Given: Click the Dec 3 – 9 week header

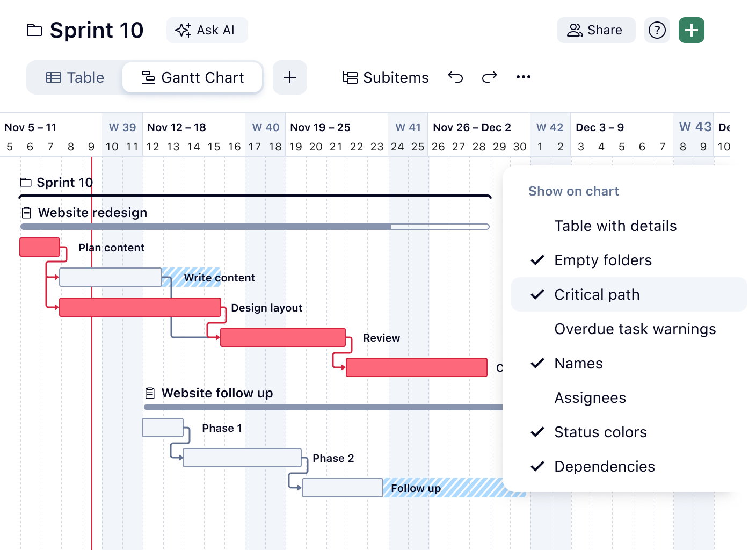Looking at the screenshot, I should point(600,127).
